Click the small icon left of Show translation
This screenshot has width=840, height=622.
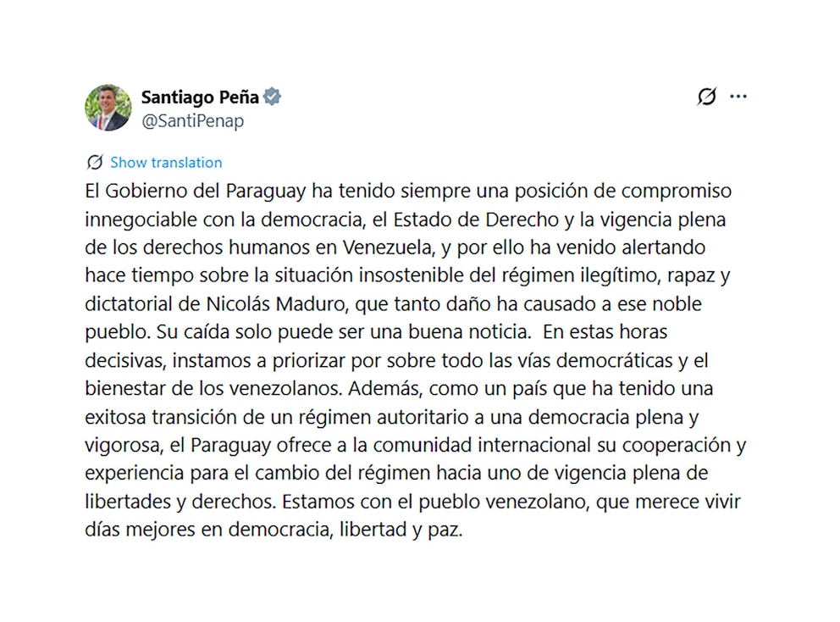click(95, 162)
